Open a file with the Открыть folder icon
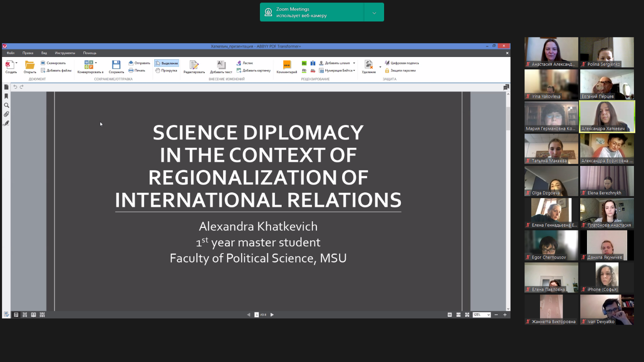The height and width of the screenshot is (362, 644). coord(30,65)
